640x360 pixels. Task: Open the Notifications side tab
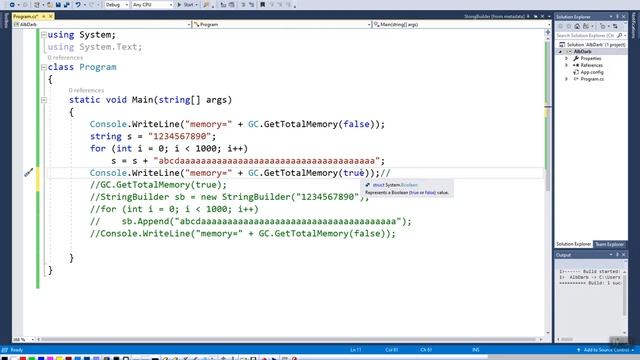tap(634, 24)
